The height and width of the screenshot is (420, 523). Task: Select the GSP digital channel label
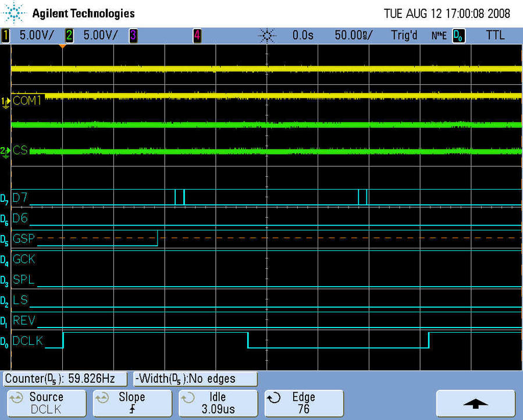[24, 239]
